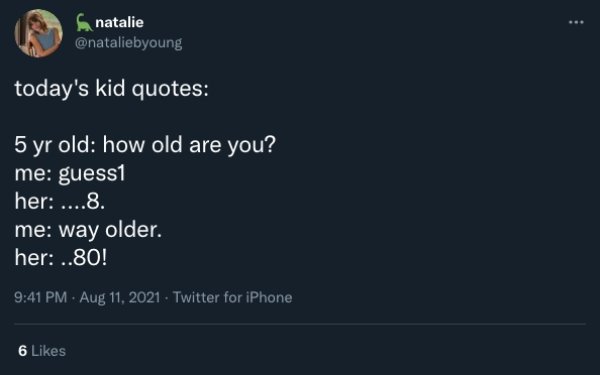Click natalie's profile picture
The image size is (600, 375).
(x=38, y=33)
